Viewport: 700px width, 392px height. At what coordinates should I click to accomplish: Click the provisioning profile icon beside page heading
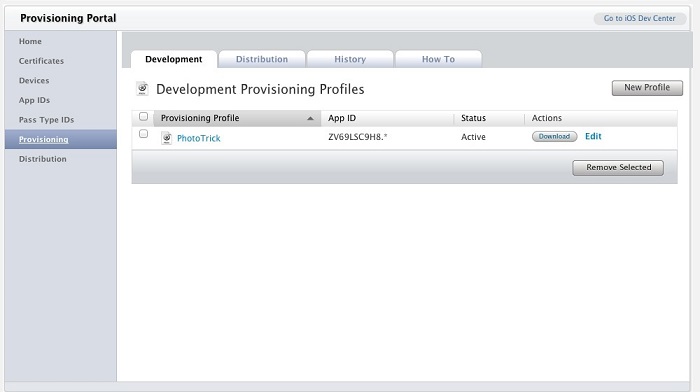pos(142,89)
